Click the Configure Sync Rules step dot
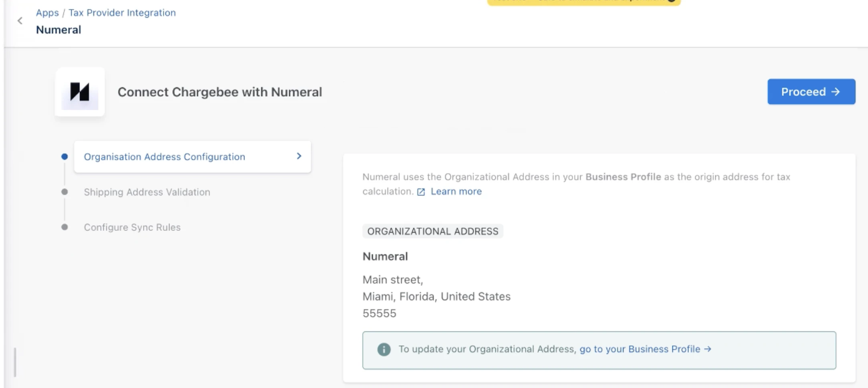The height and width of the screenshot is (388, 868). point(65,227)
